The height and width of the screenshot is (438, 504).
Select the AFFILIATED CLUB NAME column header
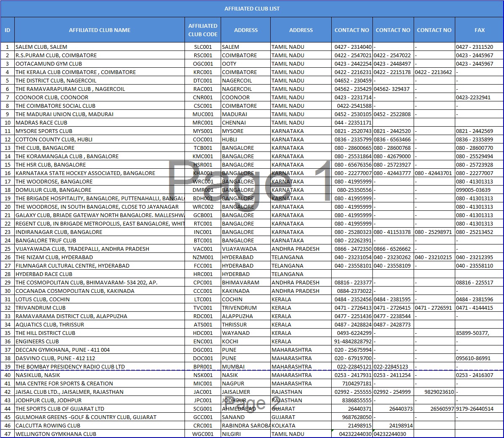[100, 30]
